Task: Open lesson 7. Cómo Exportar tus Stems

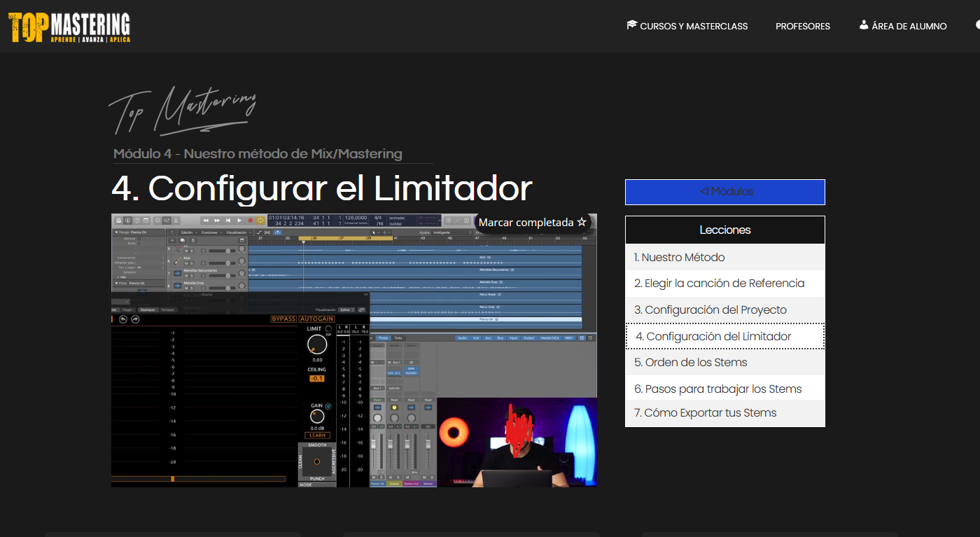Action: (725, 413)
